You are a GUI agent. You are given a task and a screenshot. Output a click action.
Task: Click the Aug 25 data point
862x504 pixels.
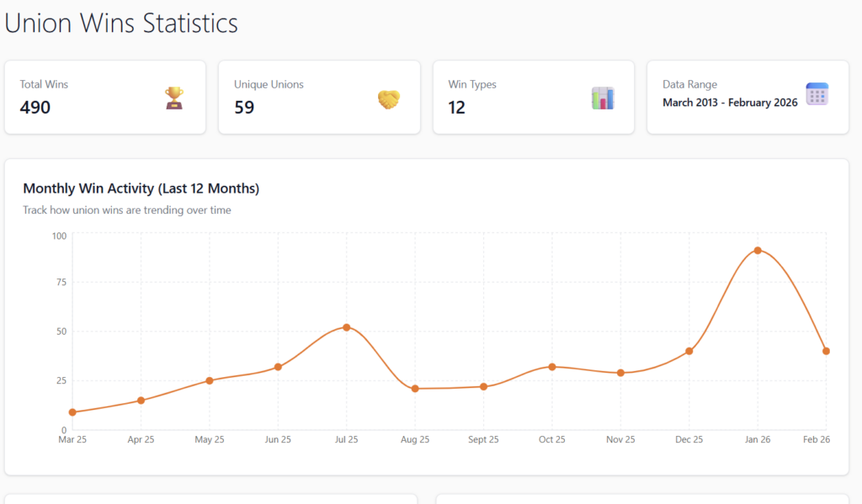pyautogui.click(x=415, y=389)
